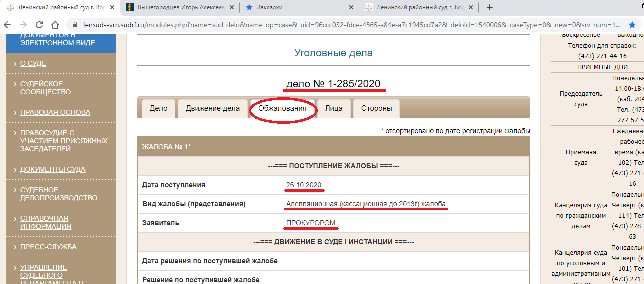Close the Закладки browser tab

click(x=351, y=7)
